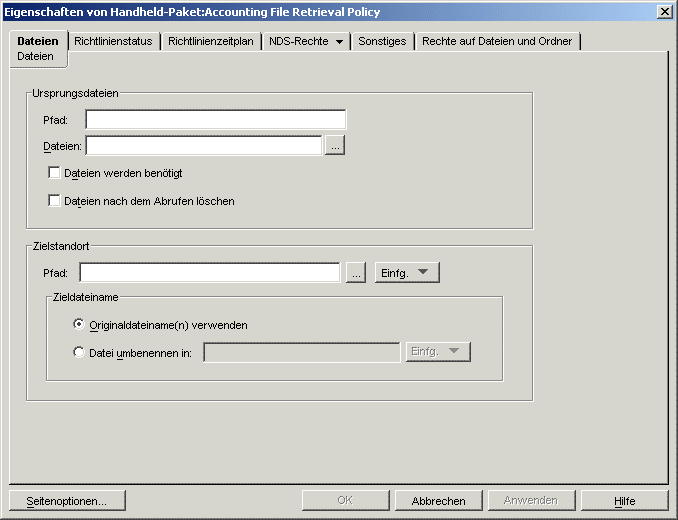Viewport: 678px width, 520px height.
Task: Open Seitenoptionen... dialog
Action: tap(67, 501)
